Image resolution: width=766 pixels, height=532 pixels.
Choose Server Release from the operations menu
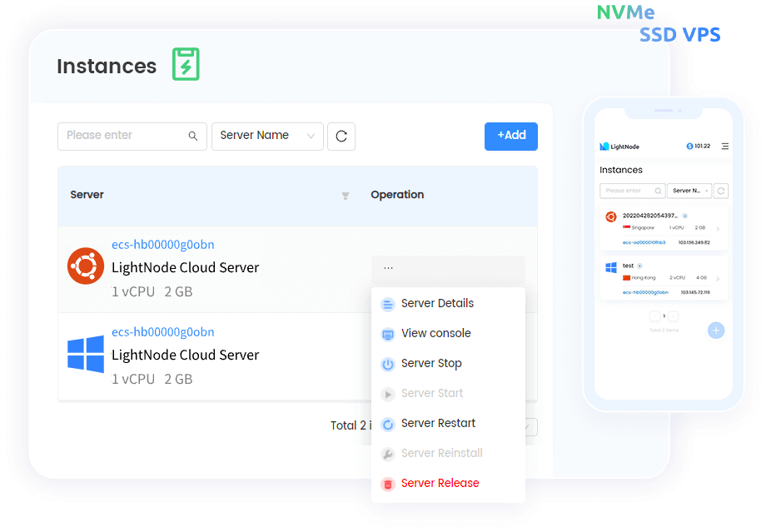(x=440, y=483)
